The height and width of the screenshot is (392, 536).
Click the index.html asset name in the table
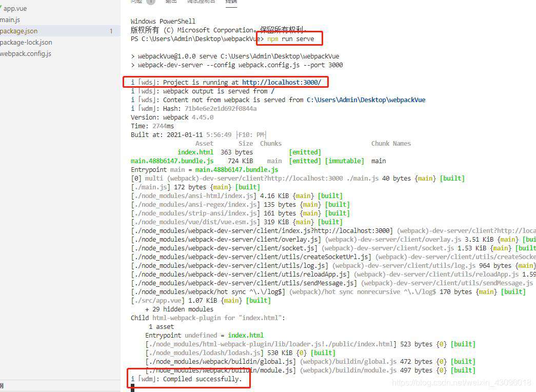click(195, 152)
